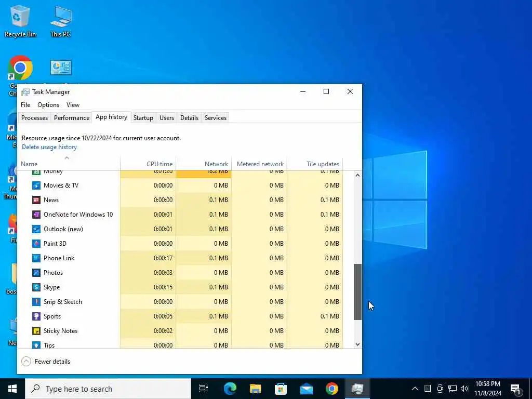This screenshot has height=399, width=532.
Task: Click the News app icon
Action: pyautogui.click(x=36, y=200)
